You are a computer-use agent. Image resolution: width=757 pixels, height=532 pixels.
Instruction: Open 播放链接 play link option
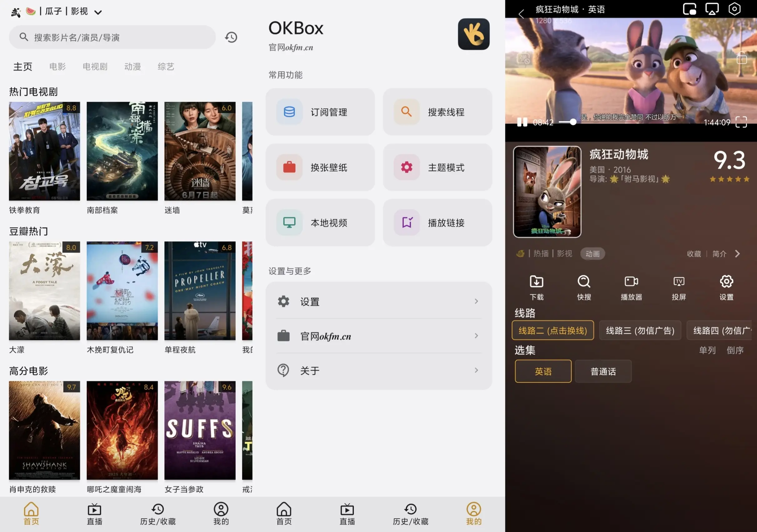coord(437,223)
